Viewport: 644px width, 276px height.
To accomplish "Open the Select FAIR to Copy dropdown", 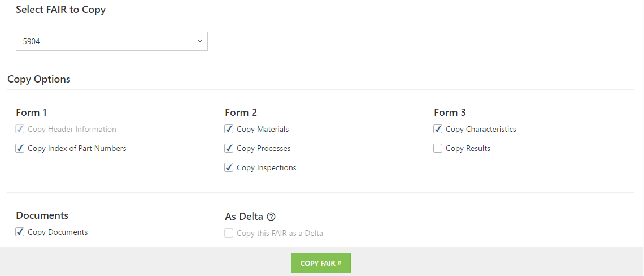I will point(112,41).
